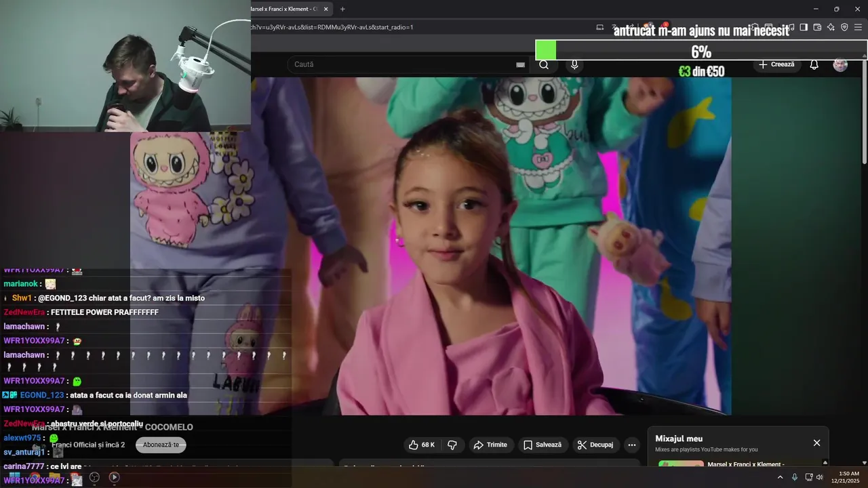The width and height of the screenshot is (868, 488).
Task: Open the Windows Start button
Action: [x=14, y=477]
